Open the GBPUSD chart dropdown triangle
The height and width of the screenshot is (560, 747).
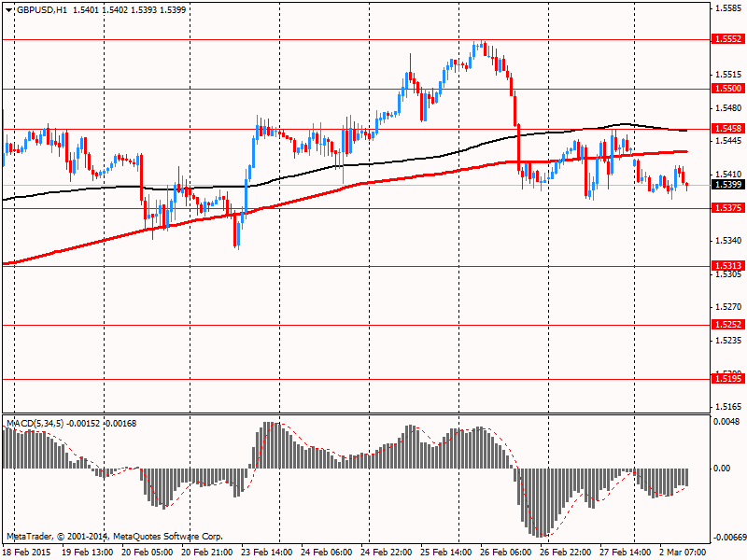(x=9, y=10)
